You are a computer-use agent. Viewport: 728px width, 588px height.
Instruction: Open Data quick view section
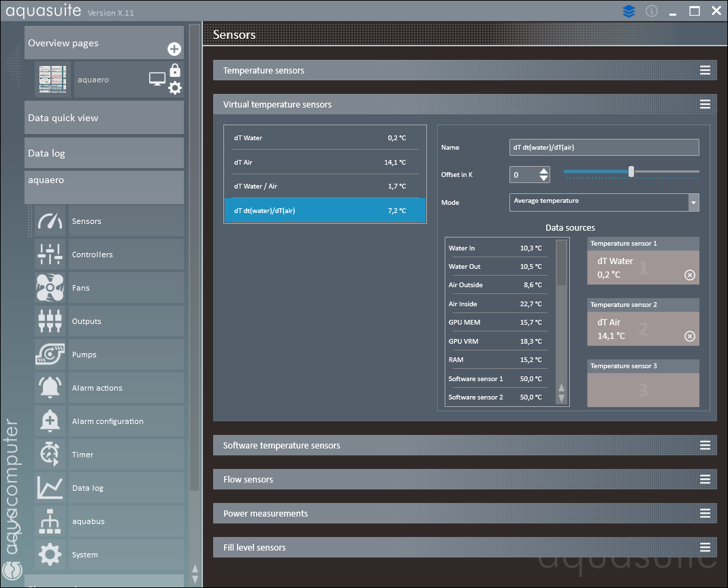pos(104,118)
